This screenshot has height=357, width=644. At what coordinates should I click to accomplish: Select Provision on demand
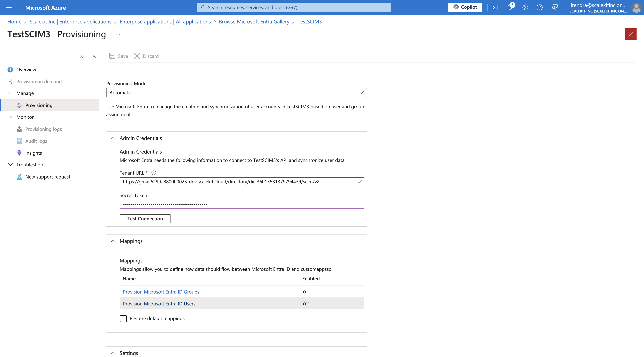pos(39,81)
